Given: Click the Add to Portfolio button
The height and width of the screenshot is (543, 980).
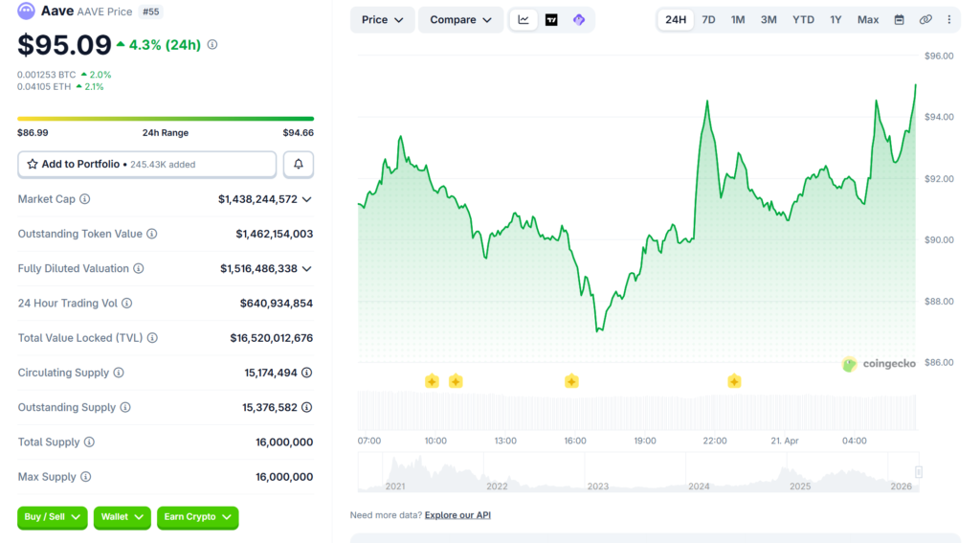Looking at the screenshot, I should pos(146,165).
